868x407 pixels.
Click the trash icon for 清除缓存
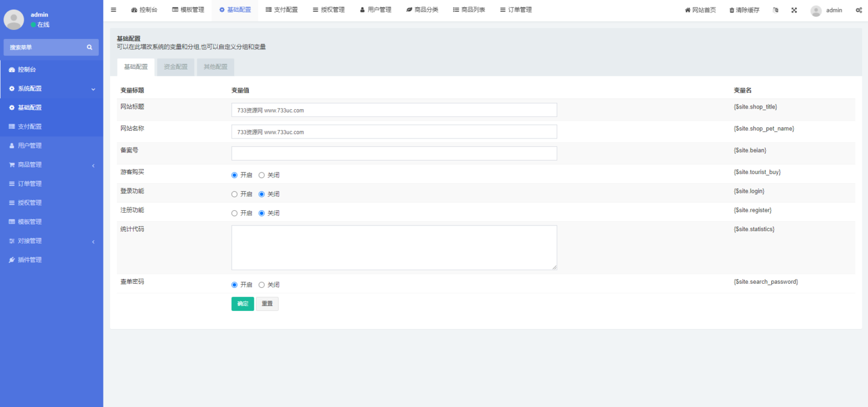point(732,10)
